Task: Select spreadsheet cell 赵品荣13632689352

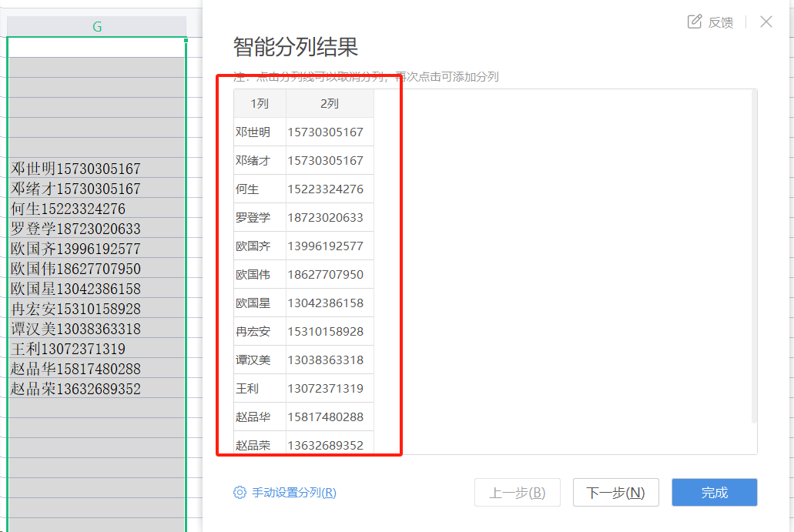Action: (96, 388)
